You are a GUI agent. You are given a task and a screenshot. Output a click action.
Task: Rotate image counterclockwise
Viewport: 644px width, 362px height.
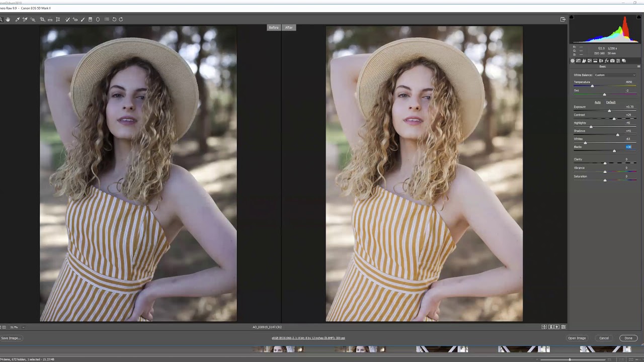pos(114,19)
